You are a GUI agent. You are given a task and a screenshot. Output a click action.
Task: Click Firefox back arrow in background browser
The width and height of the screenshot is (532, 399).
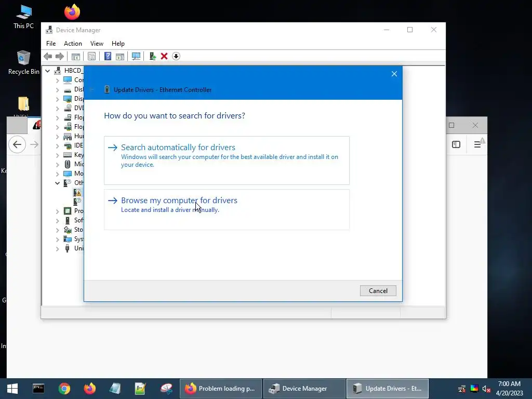pos(17,144)
